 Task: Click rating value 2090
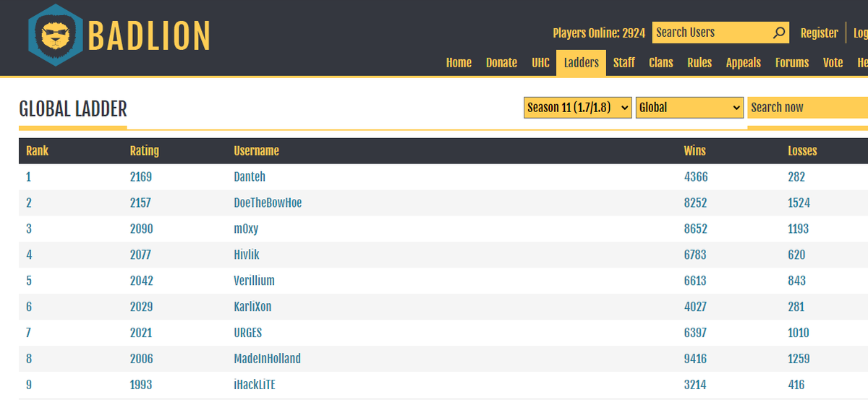tap(142, 229)
